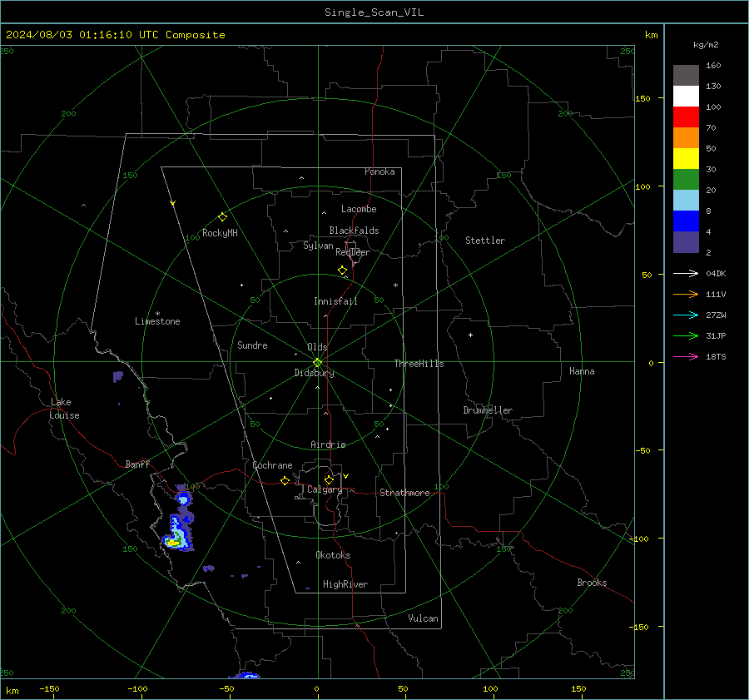Click the Lake Louise label
Image resolution: width=749 pixels, height=700 pixels.
64,409
